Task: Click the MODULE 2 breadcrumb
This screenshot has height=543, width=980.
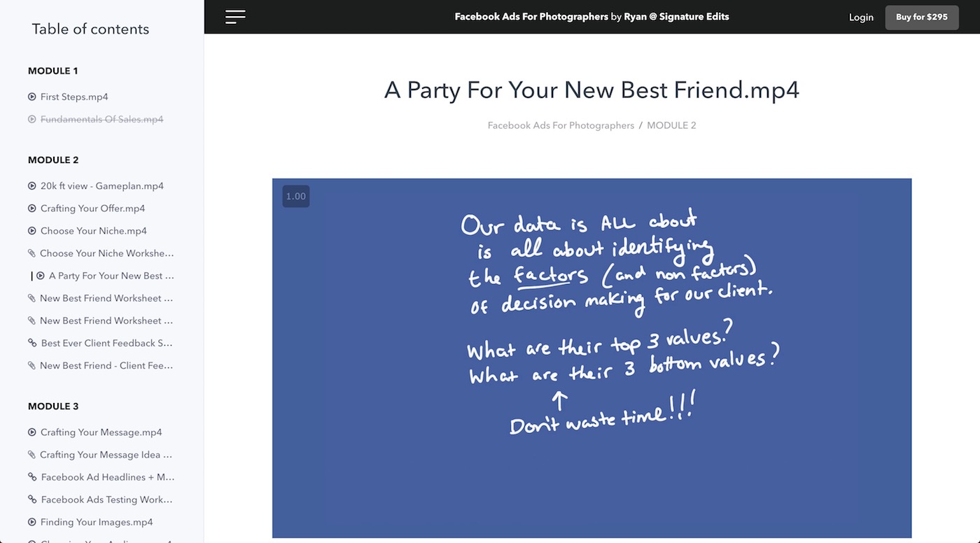Action: [671, 126]
